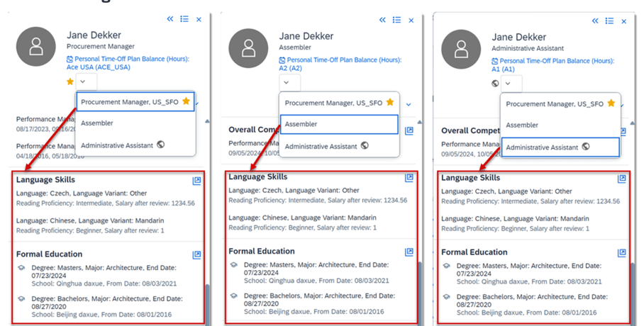Expand employment dropdown arrow under A2 (A2) link
Viewport: 644px width, 326px height.
(289, 82)
